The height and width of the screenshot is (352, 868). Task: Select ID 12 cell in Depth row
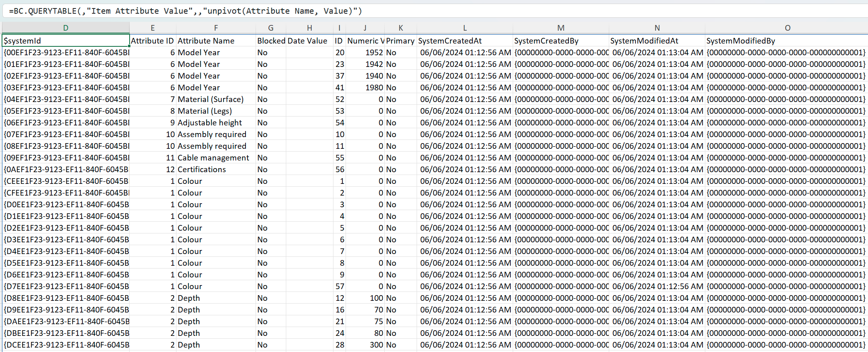pyautogui.click(x=340, y=298)
